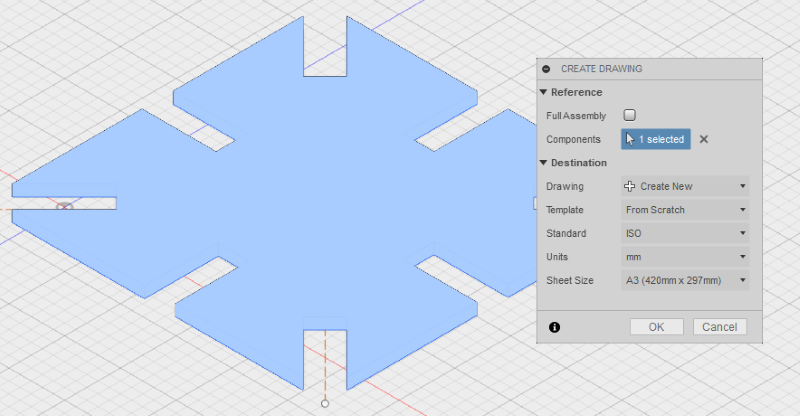Image resolution: width=800 pixels, height=416 pixels.
Task: Click the '1 selected' Components selector
Action: click(x=656, y=139)
